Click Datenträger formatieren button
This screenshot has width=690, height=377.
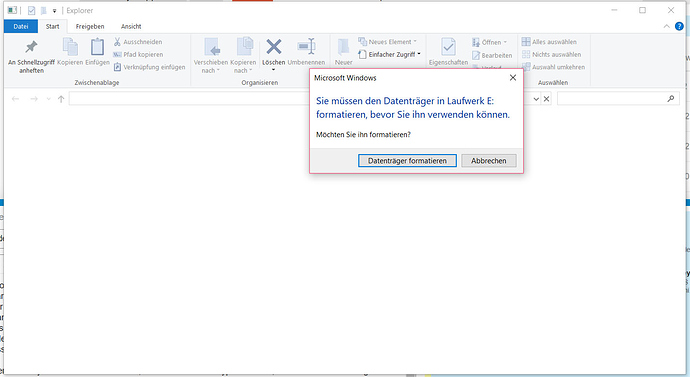[407, 161]
